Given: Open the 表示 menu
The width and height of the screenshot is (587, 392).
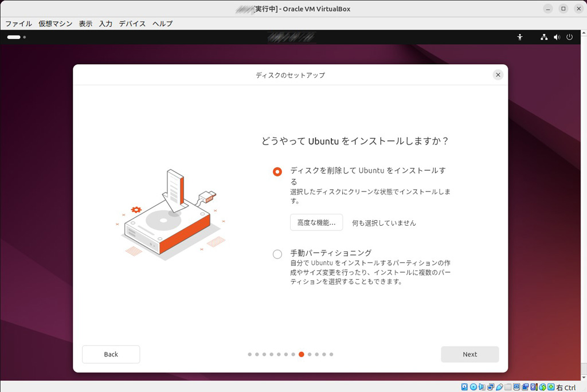Looking at the screenshot, I should pos(85,23).
